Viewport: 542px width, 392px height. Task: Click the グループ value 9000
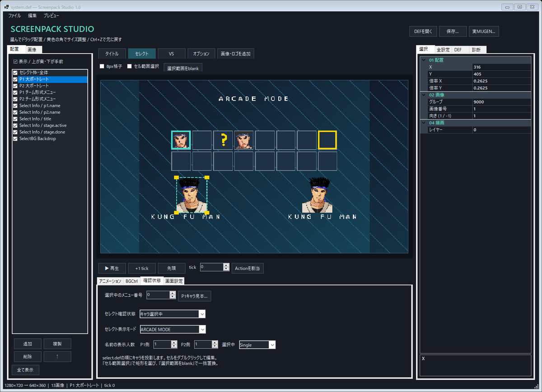pyautogui.click(x=501, y=102)
